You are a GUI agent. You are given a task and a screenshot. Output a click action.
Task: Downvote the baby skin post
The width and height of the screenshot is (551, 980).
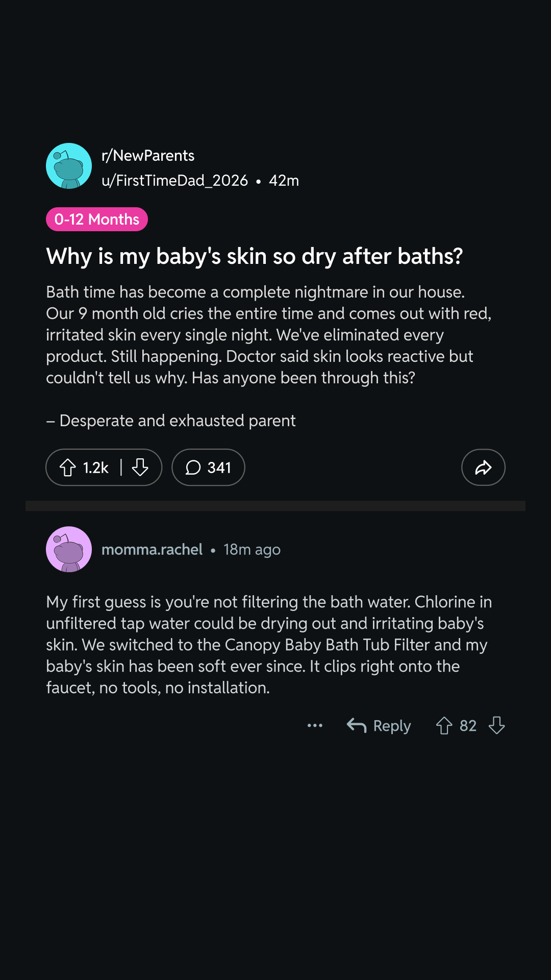pyautogui.click(x=140, y=468)
